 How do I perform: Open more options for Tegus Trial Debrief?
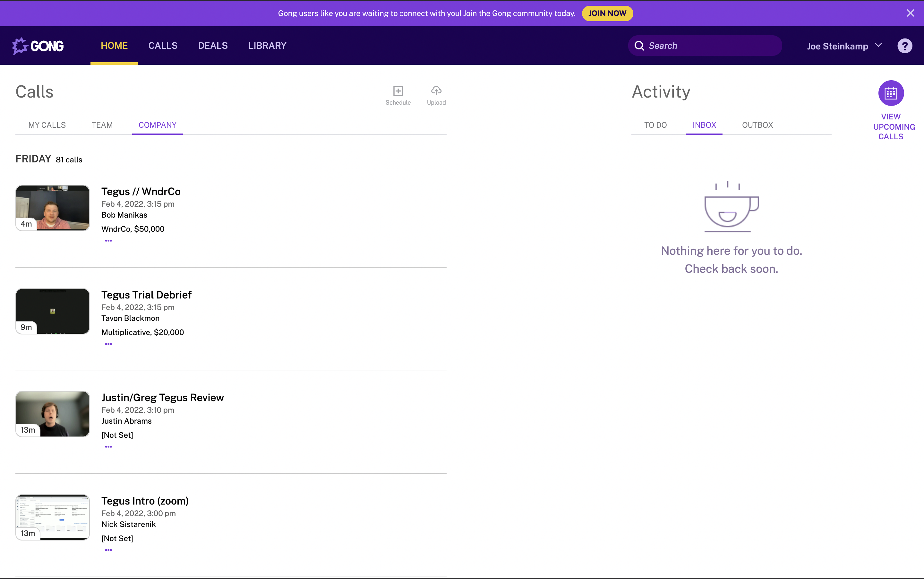tap(108, 344)
